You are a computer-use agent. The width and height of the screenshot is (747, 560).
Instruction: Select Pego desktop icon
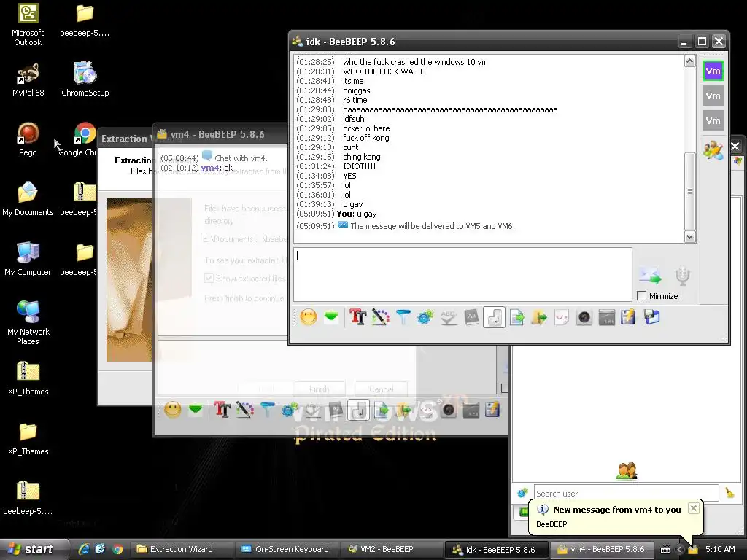(28, 139)
